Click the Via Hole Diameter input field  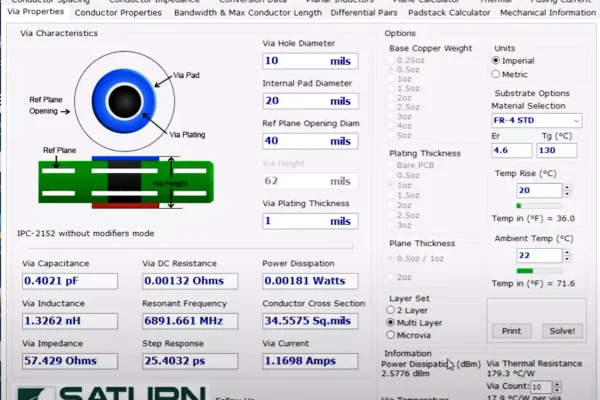310,61
